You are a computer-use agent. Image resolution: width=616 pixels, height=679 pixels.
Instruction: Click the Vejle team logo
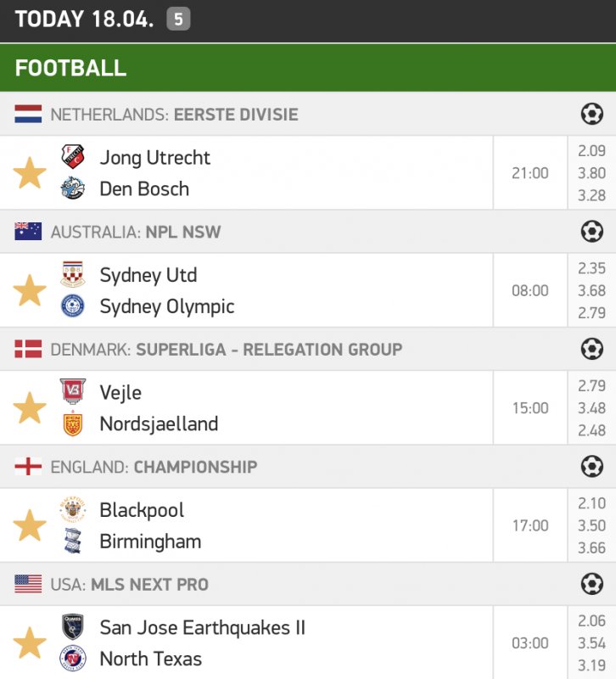point(73,392)
